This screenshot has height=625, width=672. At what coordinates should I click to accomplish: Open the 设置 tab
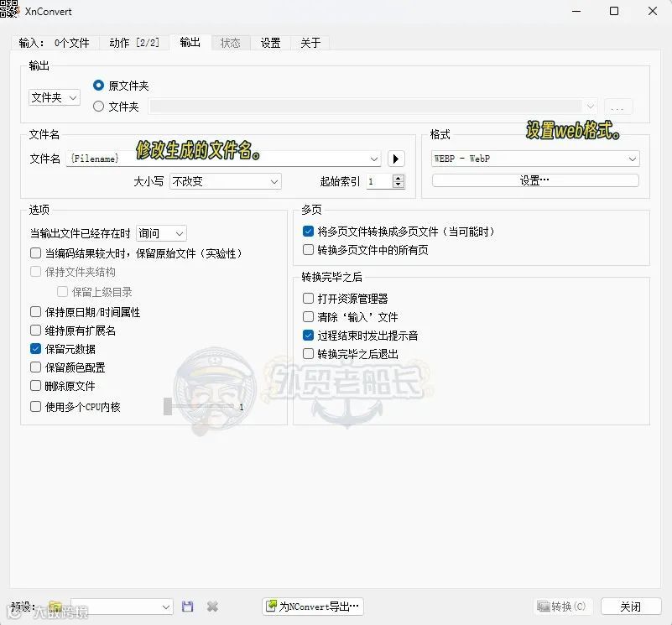(x=270, y=43)
